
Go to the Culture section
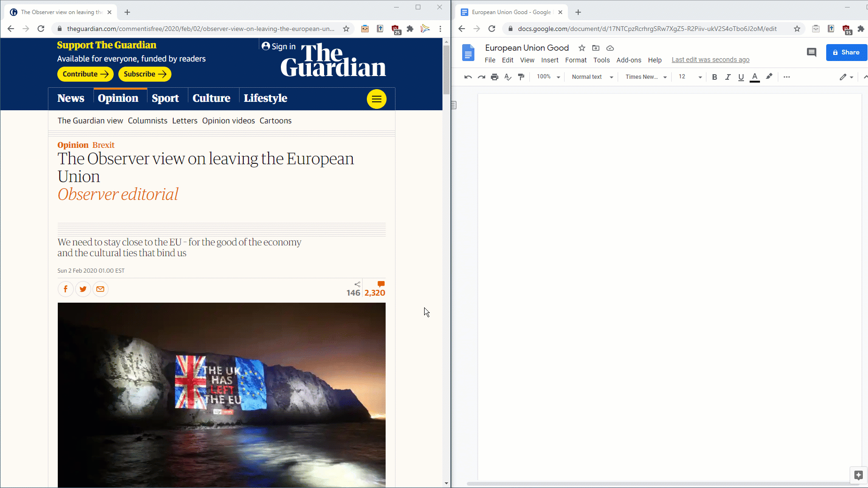point(211,98)
